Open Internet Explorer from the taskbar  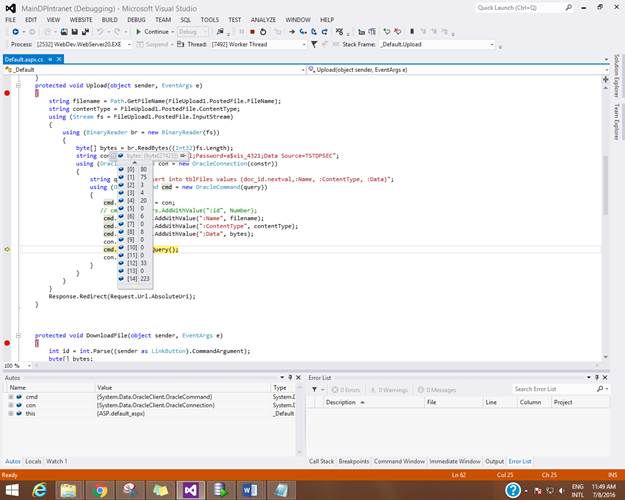point(40,489)
